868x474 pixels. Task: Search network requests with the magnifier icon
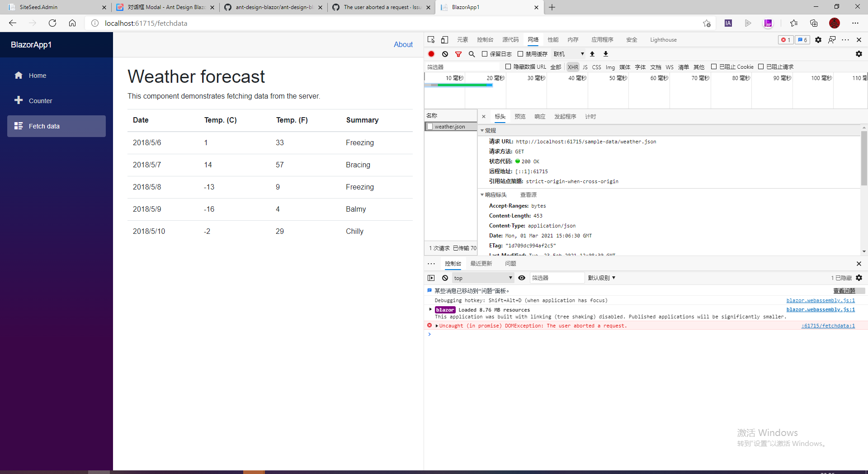point(472,54)
